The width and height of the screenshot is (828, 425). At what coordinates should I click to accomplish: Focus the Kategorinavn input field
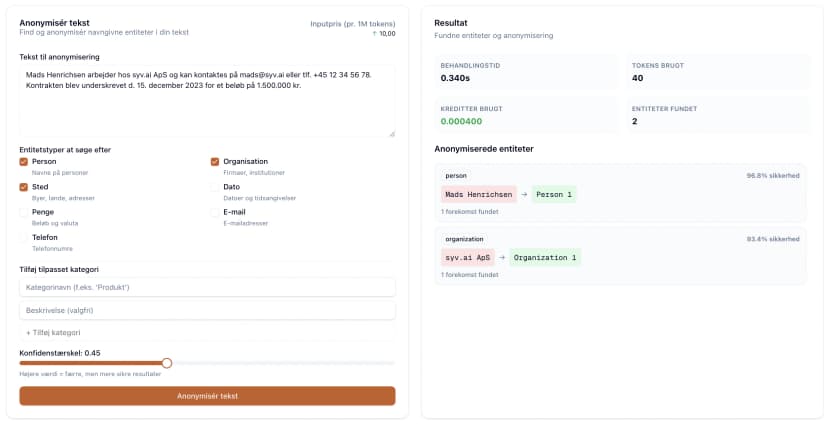(x=207, y=287)
